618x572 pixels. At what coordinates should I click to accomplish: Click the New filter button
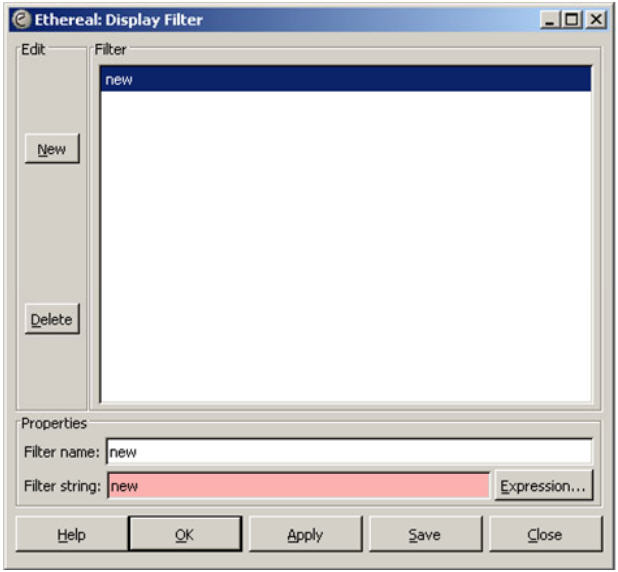coord(52,149)
